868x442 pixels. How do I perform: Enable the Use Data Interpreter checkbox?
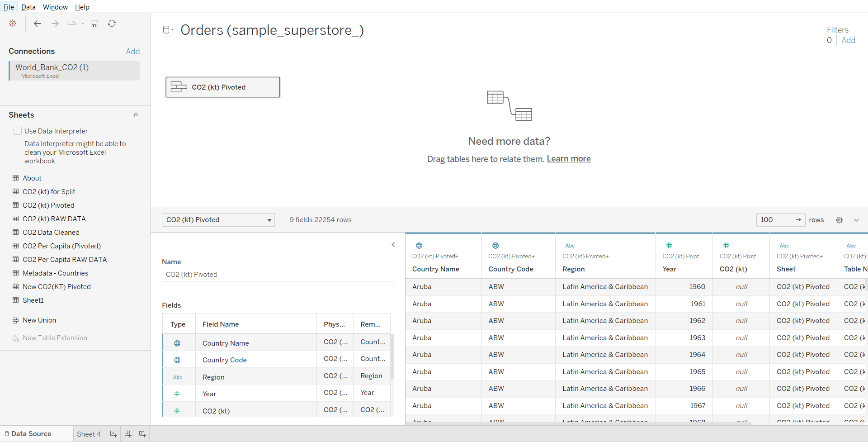[x=18, y=131]
